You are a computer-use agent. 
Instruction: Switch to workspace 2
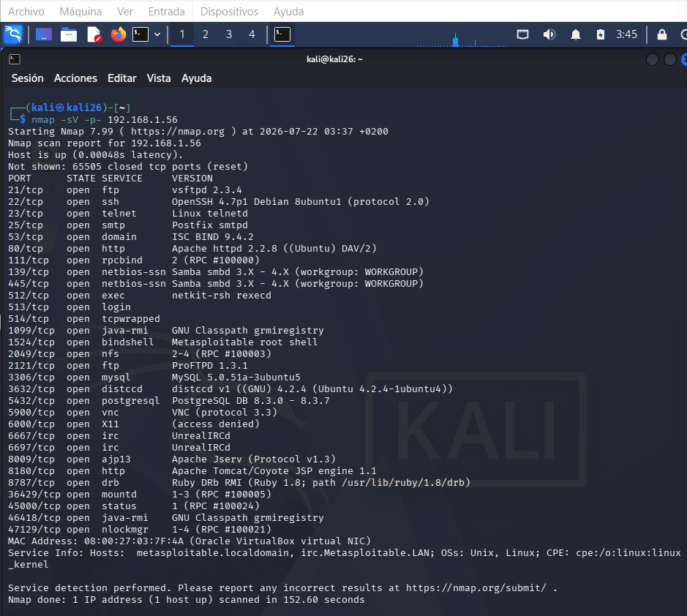(206, 34)
